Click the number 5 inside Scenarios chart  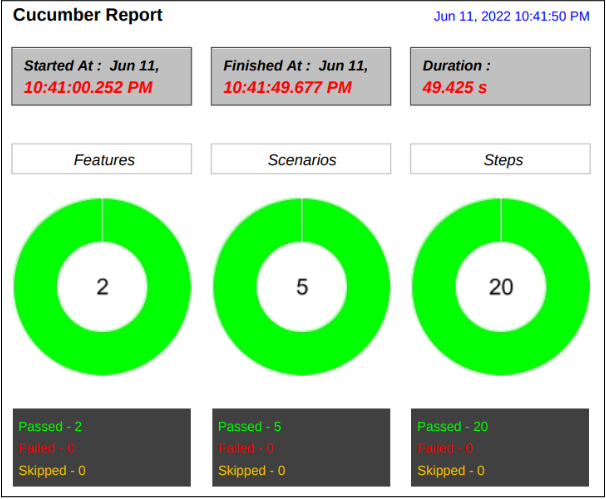click(x=302, y=287)
